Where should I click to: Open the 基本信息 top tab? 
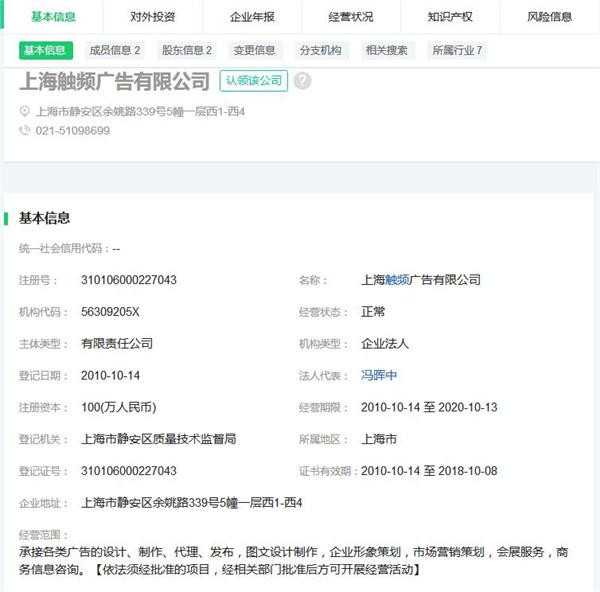[53, 17]
